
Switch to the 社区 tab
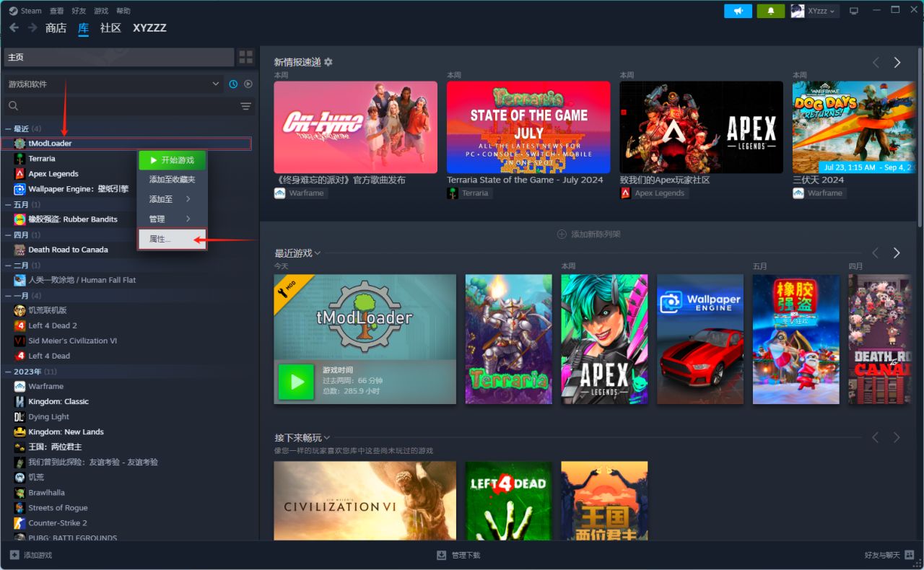pyautogui.click(x=110, y=28)
